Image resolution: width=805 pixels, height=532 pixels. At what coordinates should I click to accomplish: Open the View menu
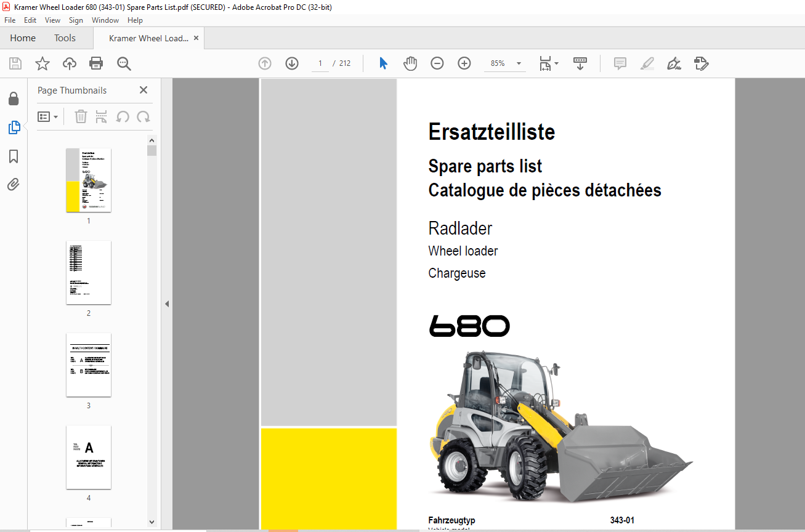tap(52, 20)
